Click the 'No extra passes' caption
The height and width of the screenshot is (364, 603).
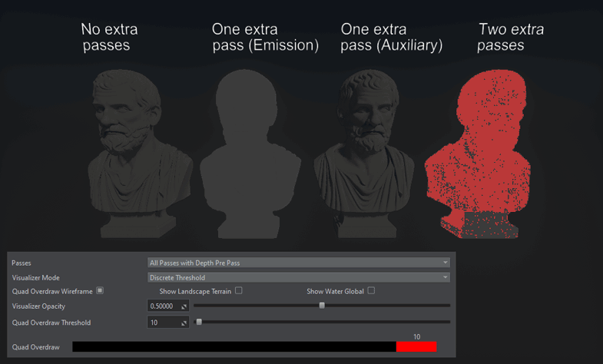tap(109, 38)
